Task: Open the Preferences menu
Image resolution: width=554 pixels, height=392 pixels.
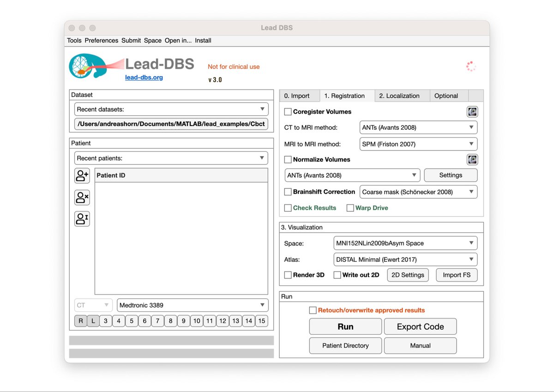Action: pyautogui.click(x=102, y=41)
